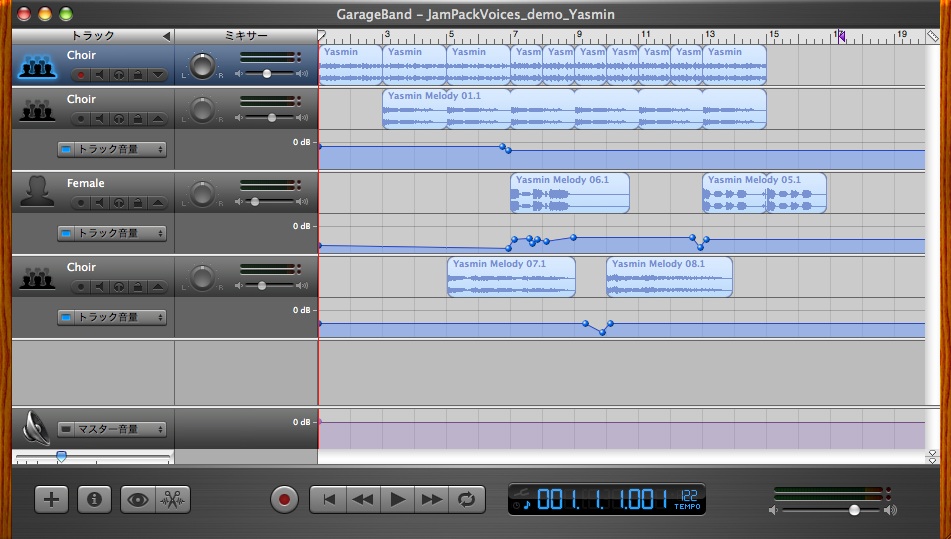This screenshot has width=951, height=539.
Task: Open the track editor scissors button
Action: (x=173, y=500)
